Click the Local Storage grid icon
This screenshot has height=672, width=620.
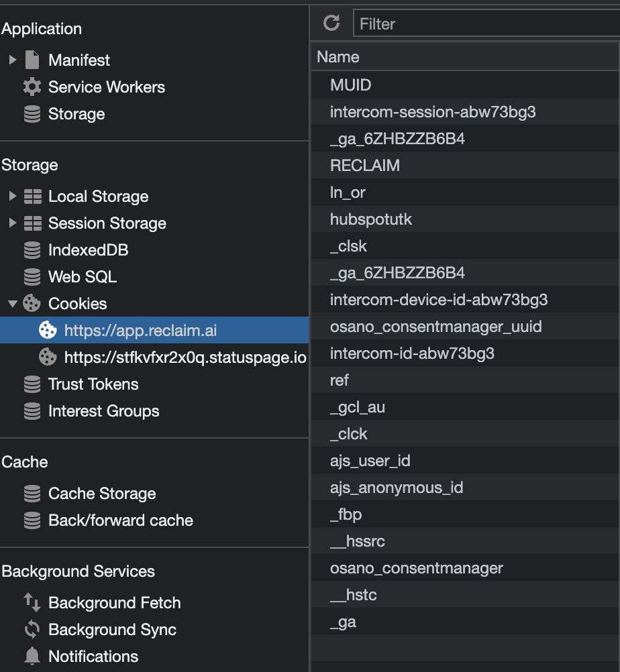[33, 197]
